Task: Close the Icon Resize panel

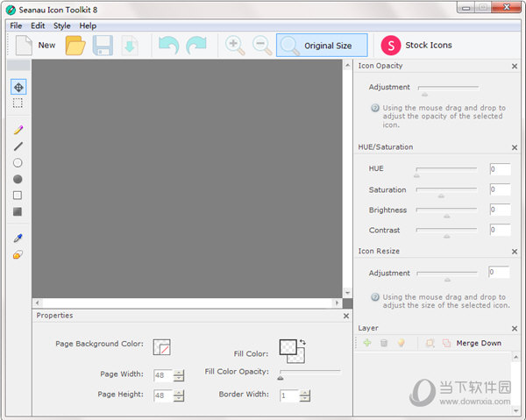Action: [515, 252]
